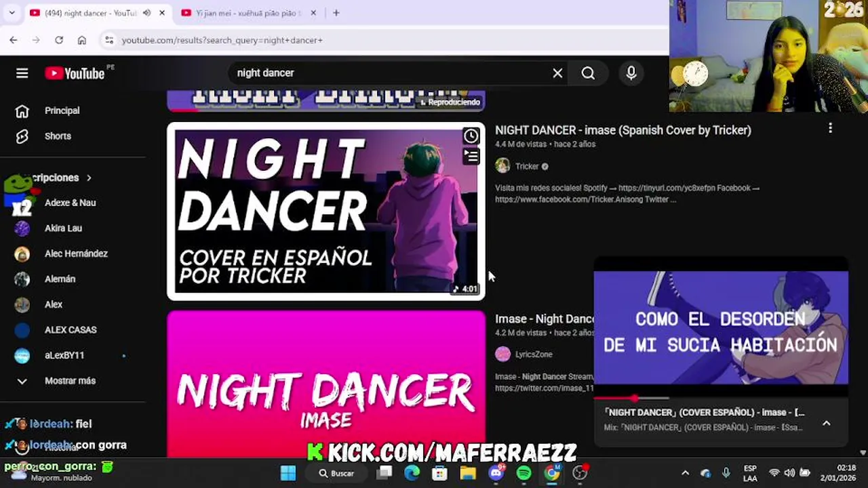Screen dimensions: 868x488
Task: Open the system volume control
Action: pyautogui.click(x=789, y=473)
